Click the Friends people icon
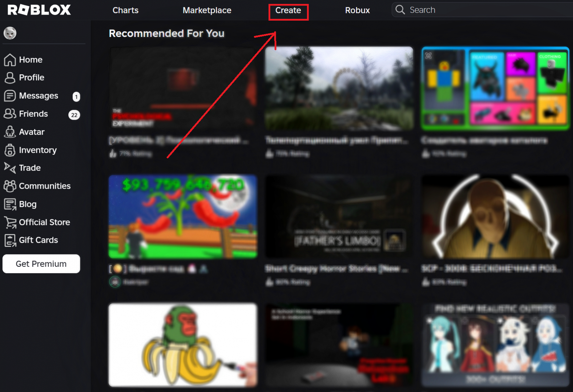Viewport: 573px width, 392px height. 10,114
